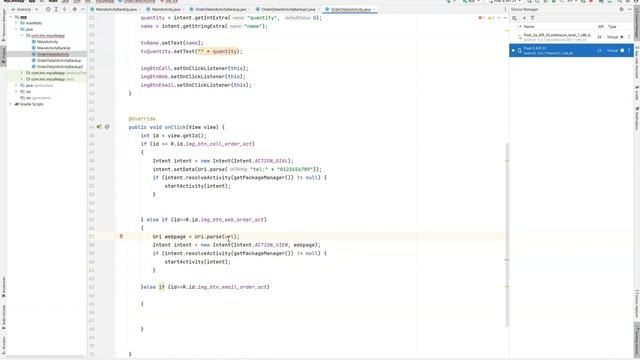
Task: Open the Bookmarks side tab
Action: point(4,287)
